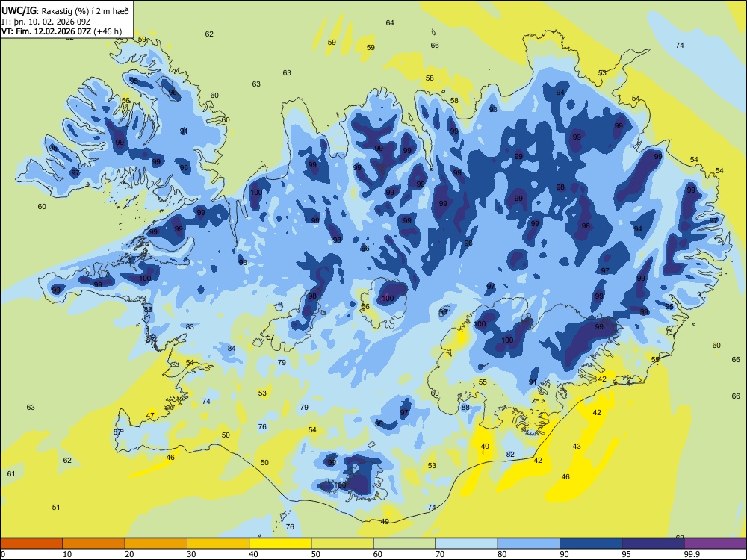Select the pale blue 70–80 legend swatch

[466, 544]
